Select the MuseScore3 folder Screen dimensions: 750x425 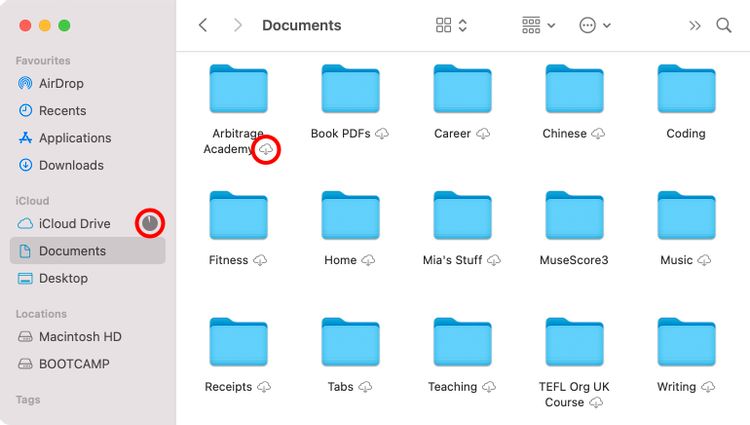[x=574, y=216]
